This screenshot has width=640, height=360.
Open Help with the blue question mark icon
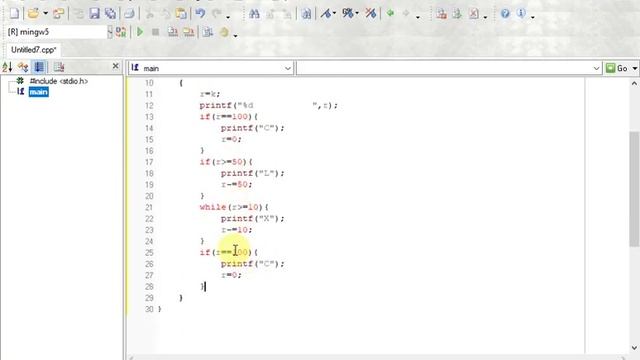point(505,13)
